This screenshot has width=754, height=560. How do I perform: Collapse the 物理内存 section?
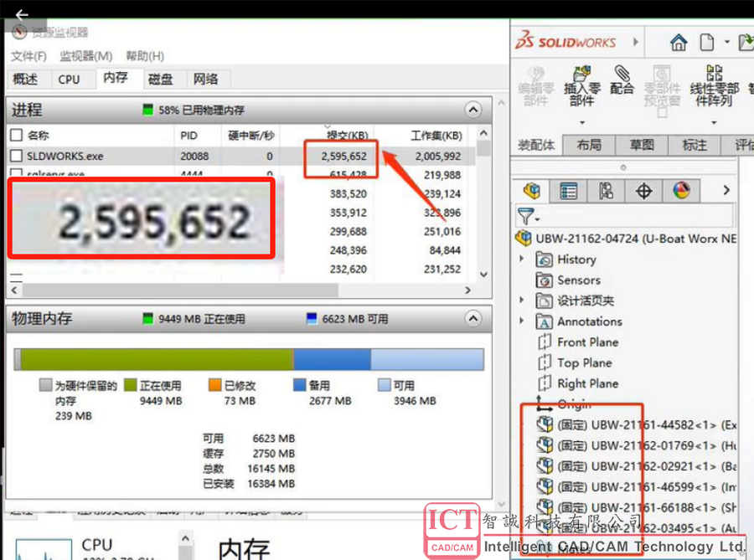tap(473, 318)
